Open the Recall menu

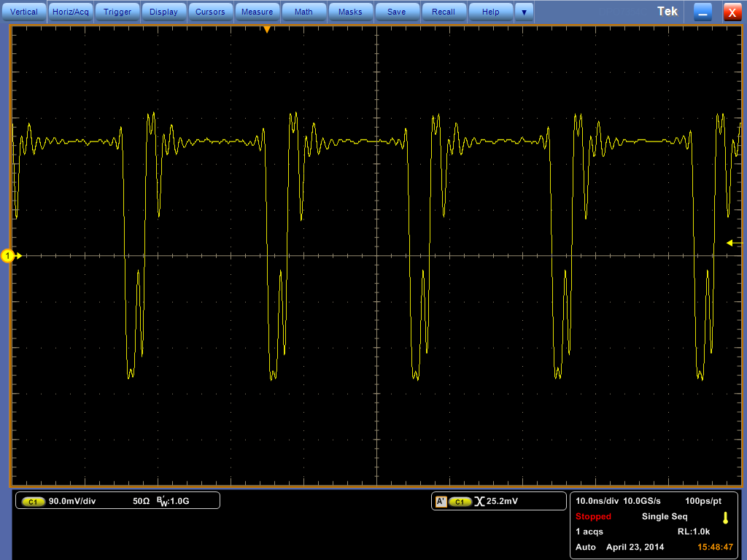[x=444, y=12]
